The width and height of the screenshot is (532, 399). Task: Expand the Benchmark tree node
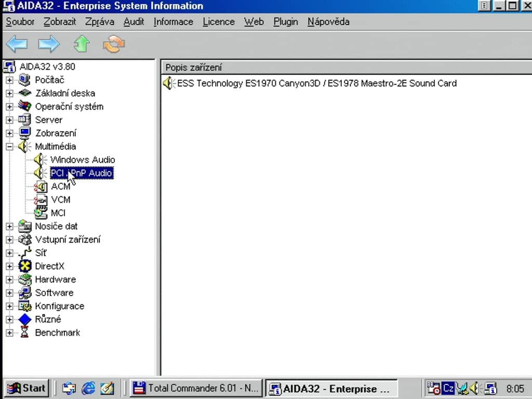[x=9, y=333]
